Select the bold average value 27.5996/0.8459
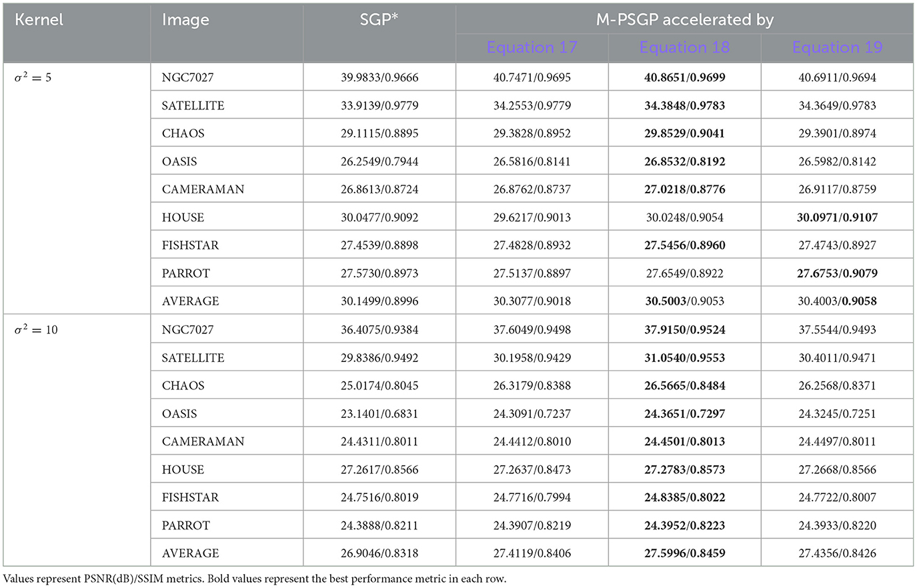 684,553
